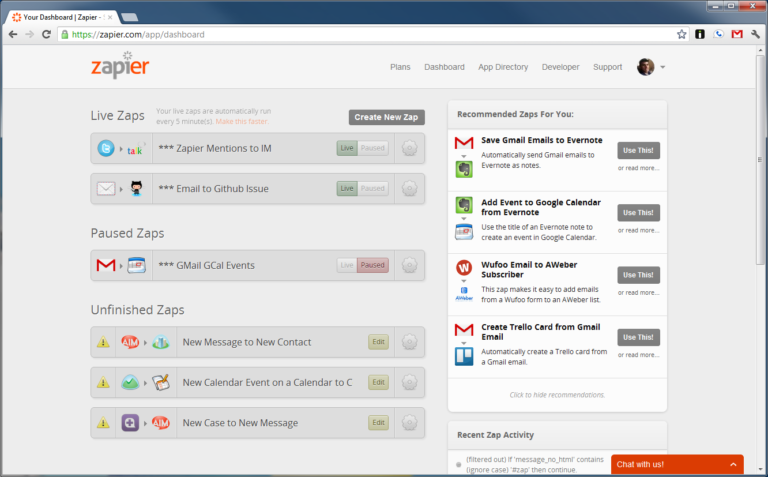Screen dimensions: 768x477
Task: Click the email envelope icon in Github Issue row
Action: click(106, 189)
